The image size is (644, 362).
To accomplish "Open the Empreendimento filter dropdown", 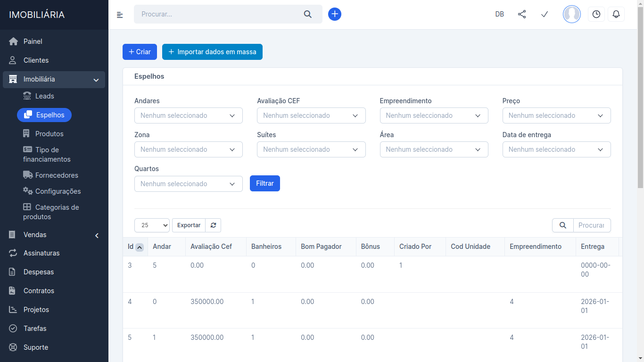I will point(434,115).
